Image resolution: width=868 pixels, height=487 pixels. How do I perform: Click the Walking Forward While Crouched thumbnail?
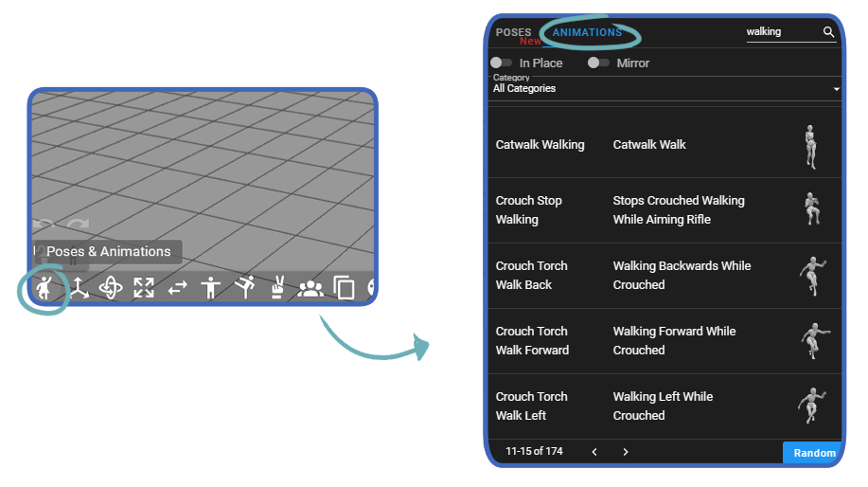click(x=815, y=341)
